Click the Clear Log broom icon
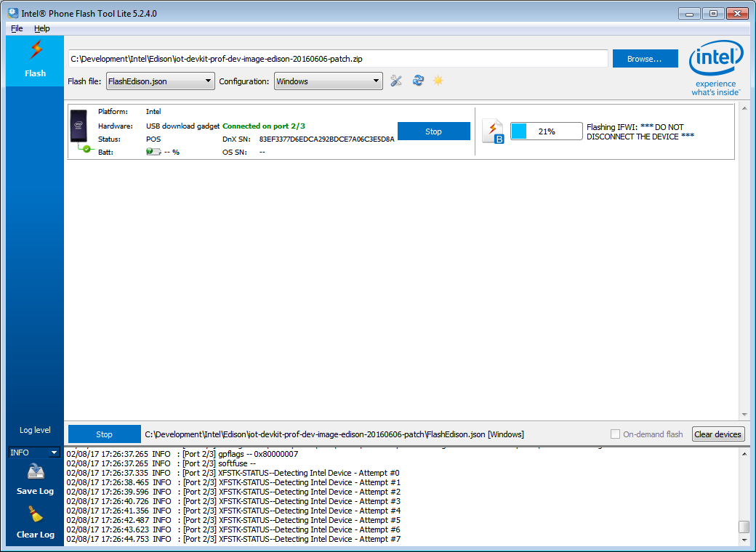Image resolution: width=756 pixels, height=552 pixels. pos(36,516)
